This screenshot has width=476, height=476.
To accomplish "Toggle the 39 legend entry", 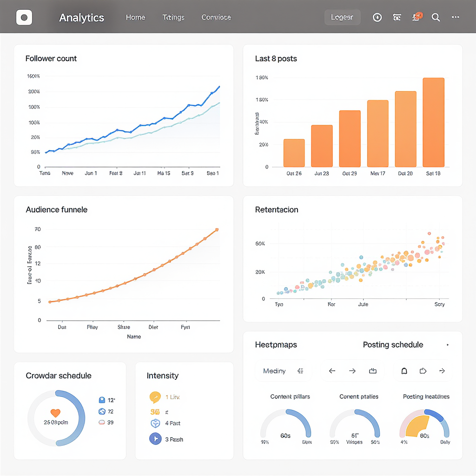I will coord(106,422).
